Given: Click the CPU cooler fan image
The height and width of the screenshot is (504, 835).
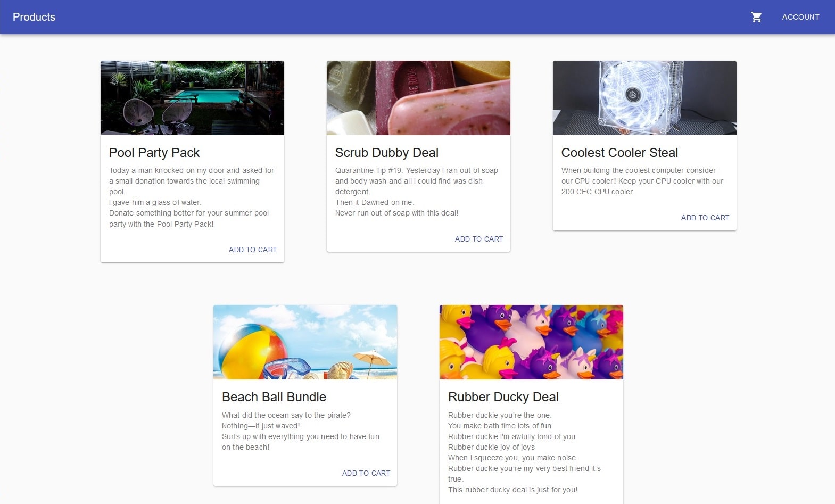Looking at the screenshot, I should pos(644,98).
